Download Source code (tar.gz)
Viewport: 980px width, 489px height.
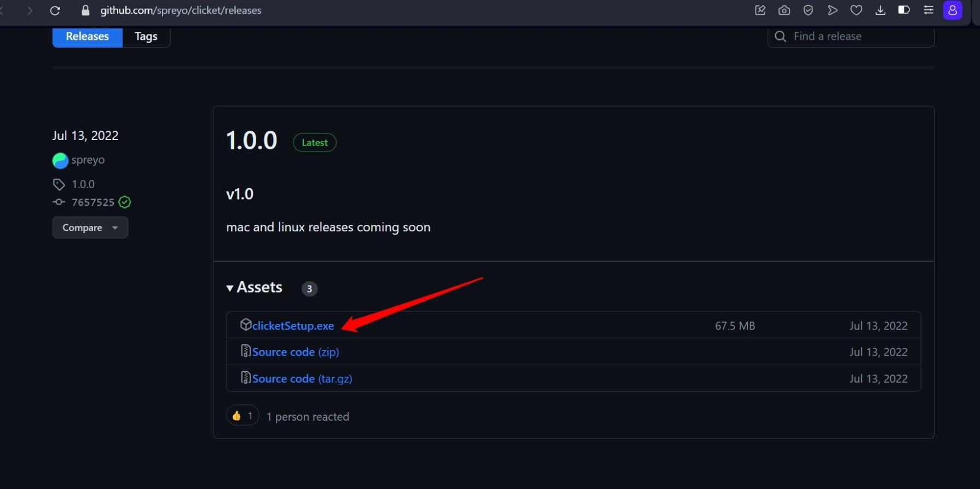pos(302,379)
